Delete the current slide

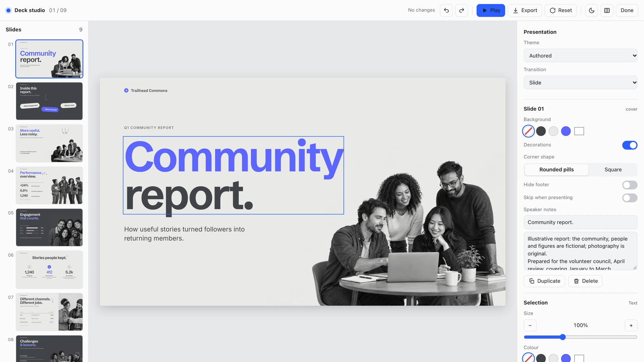(585, 281)
